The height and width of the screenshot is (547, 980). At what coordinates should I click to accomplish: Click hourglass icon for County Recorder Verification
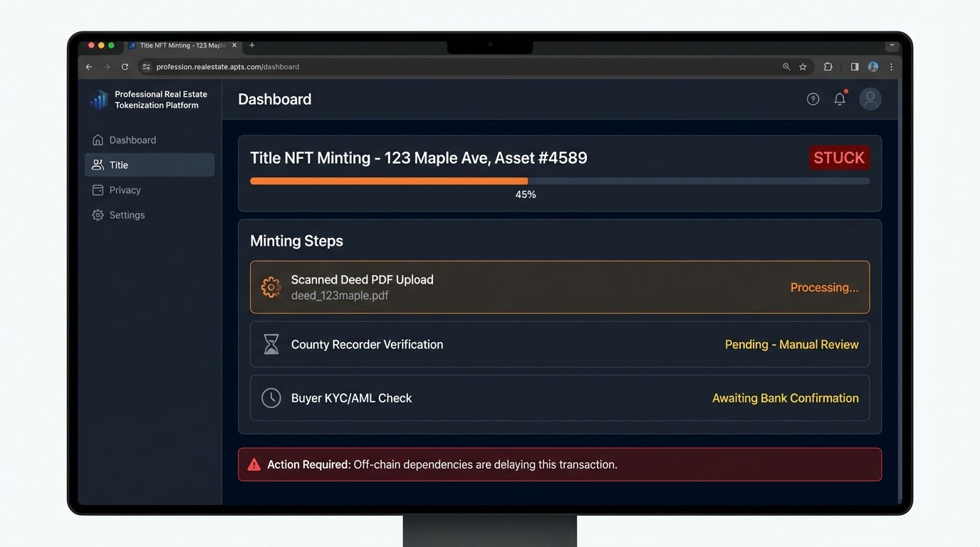(x=271, y=345)
